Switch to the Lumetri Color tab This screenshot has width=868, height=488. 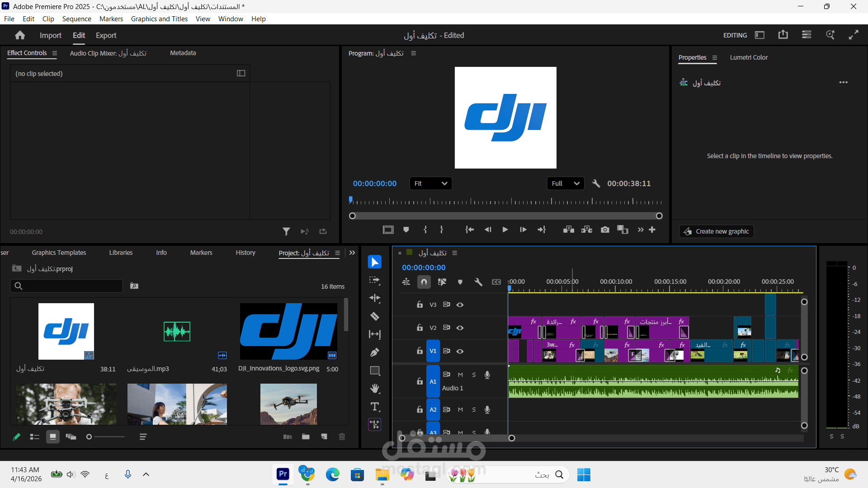[749, 57]
